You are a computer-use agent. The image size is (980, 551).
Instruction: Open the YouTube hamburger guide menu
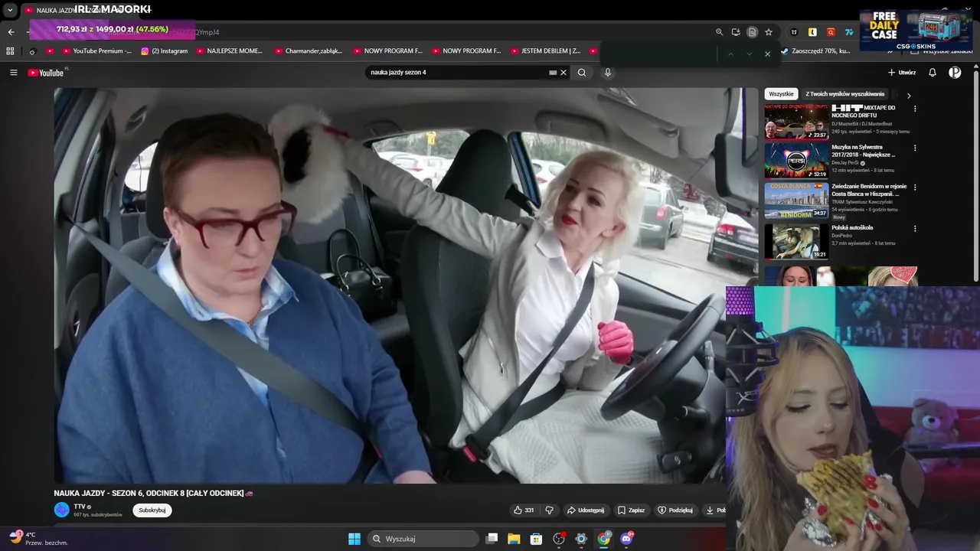point(13,73)
